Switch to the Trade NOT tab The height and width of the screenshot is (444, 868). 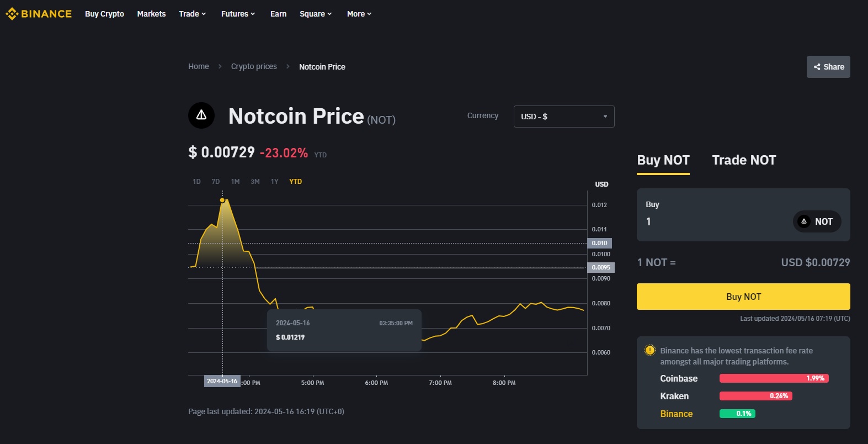click(x=743, y=160)
